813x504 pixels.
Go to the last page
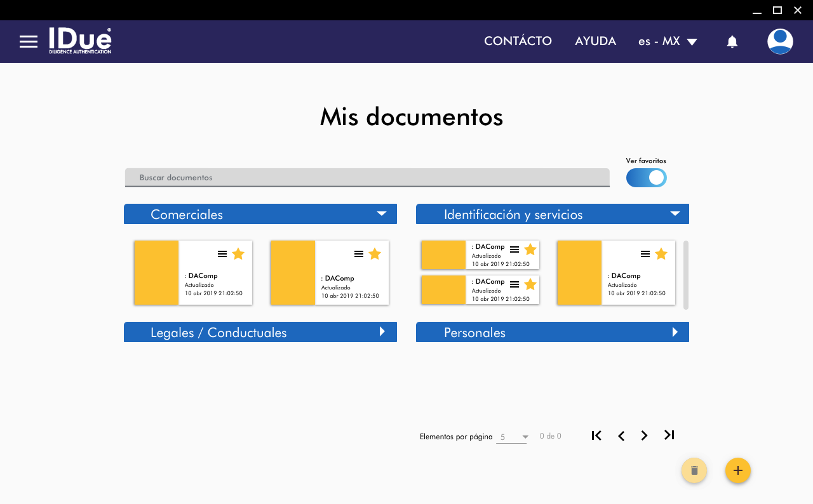tap(669, 435)
